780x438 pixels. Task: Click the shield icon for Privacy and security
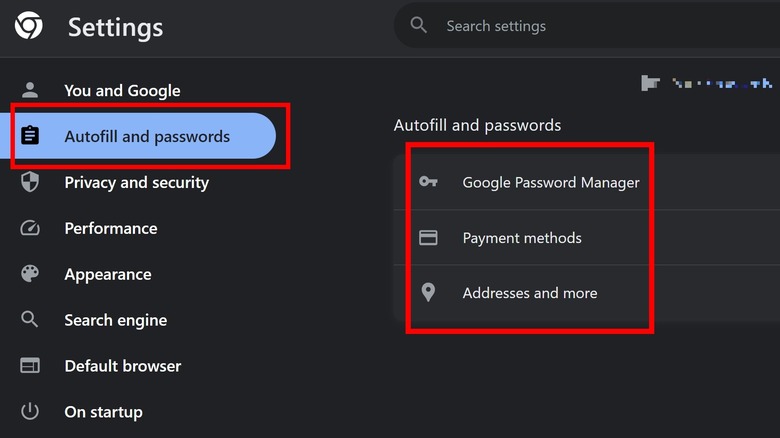30,182
